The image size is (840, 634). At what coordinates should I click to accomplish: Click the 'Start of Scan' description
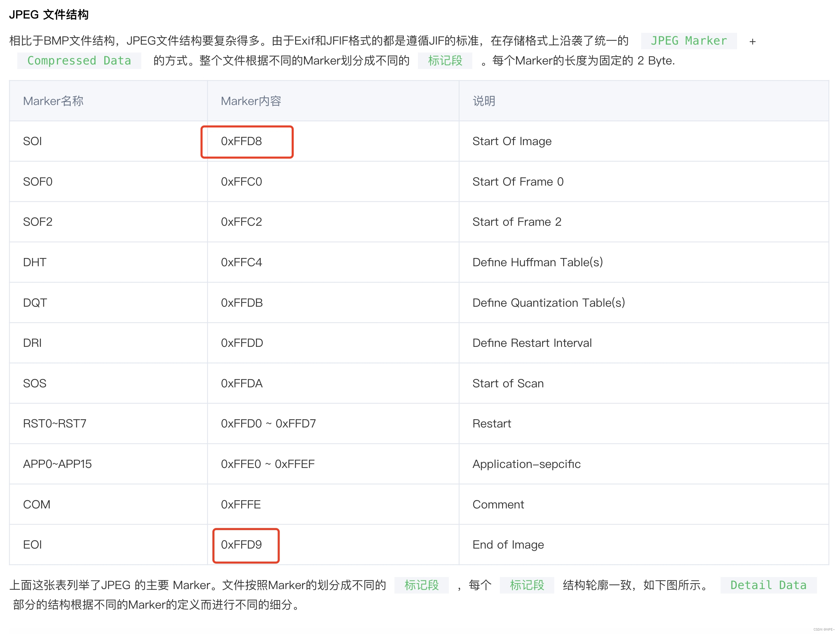[x=508, y=384]
